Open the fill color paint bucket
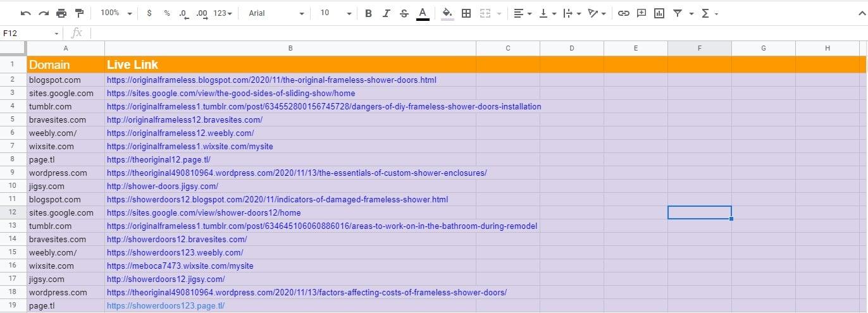This screenshot has height=313, width=868. (447, 13)
